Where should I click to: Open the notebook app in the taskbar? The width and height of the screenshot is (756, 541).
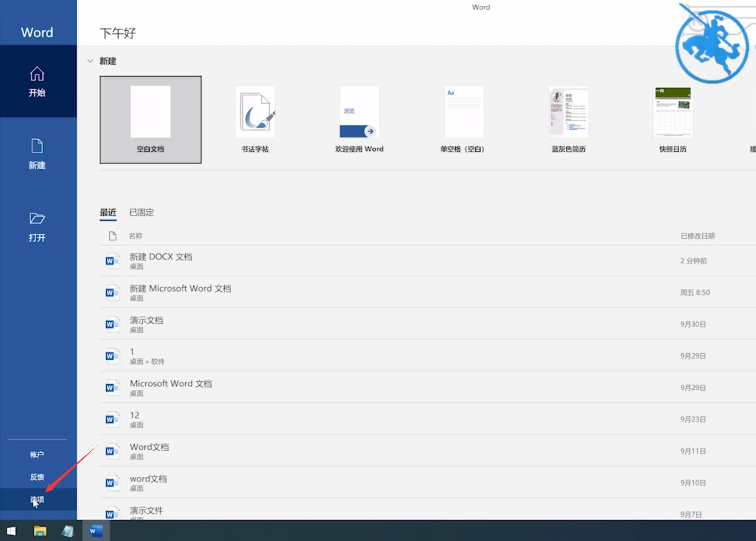[x=67, y=531]
